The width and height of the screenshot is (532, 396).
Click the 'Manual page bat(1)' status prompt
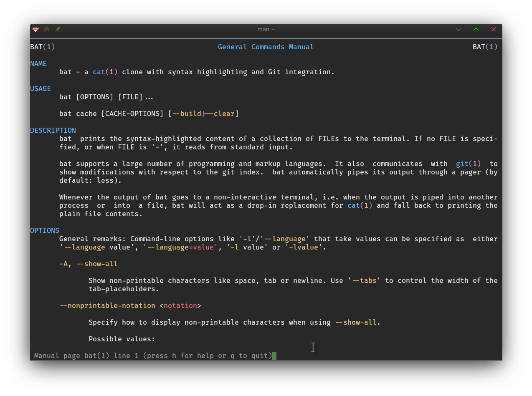click(x=153, y=356)
